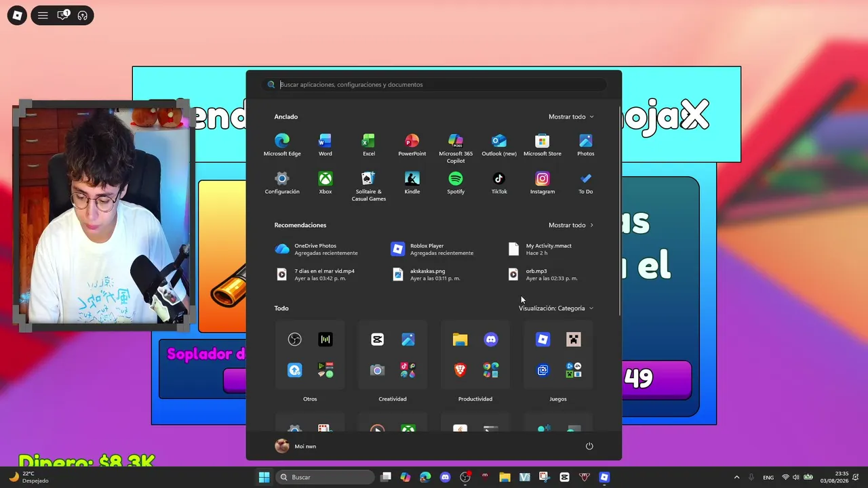Open the pinned Kindle app

(412, 183)
